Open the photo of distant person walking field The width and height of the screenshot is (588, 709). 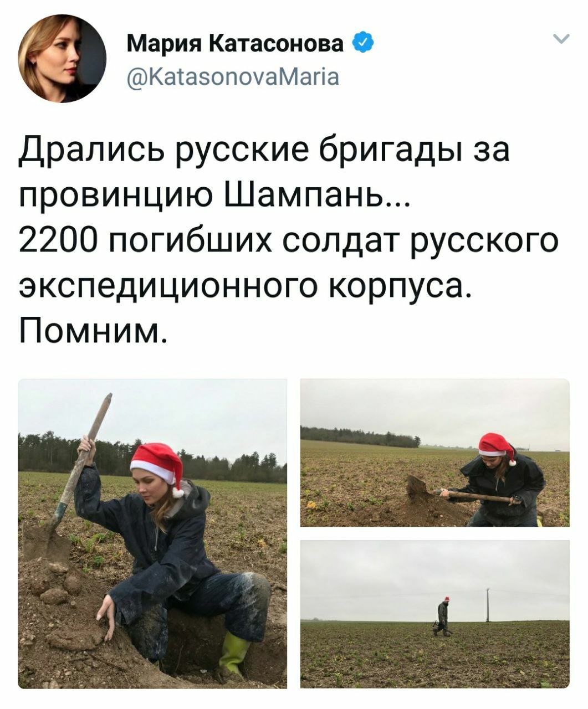tap(435, 614)
